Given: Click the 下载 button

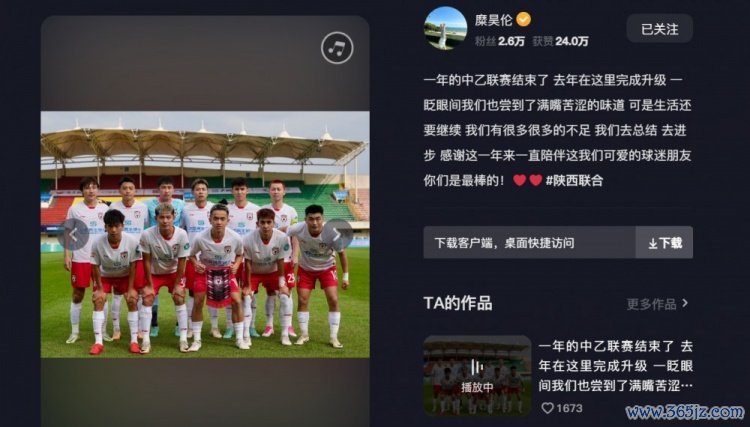Looking at the screenshot, I should click(x=664, y=242).
